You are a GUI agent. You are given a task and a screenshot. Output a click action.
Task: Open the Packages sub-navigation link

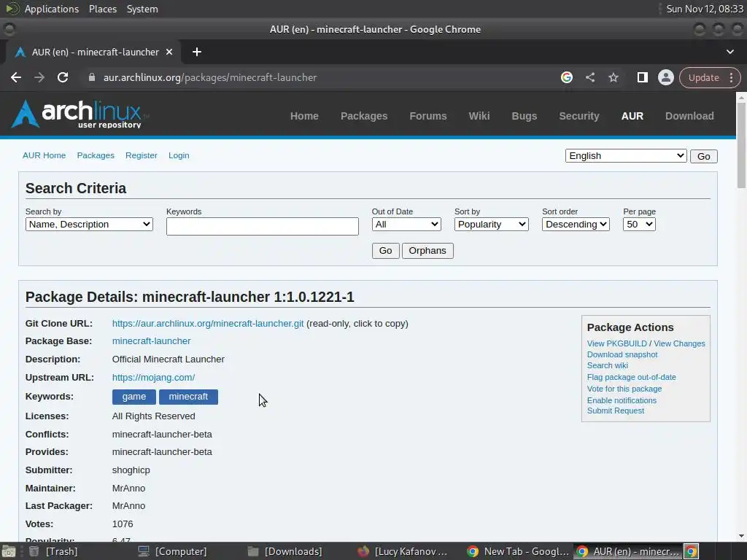point(96,155)
